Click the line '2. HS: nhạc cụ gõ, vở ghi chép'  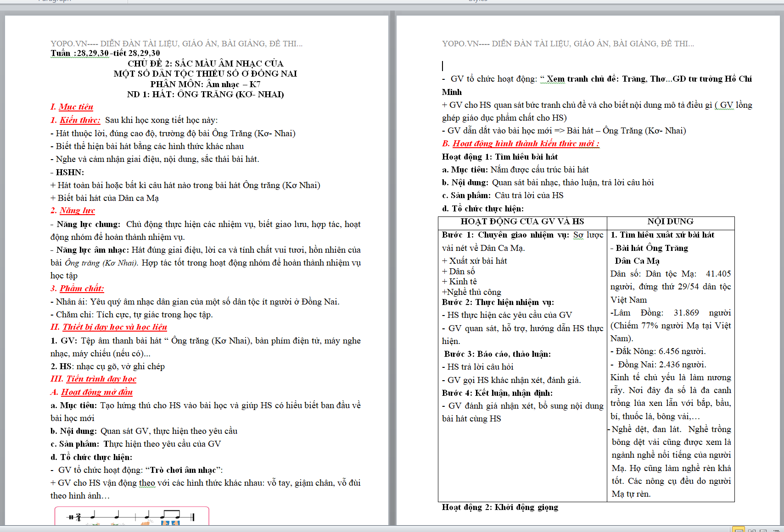[x=107, y=366]
